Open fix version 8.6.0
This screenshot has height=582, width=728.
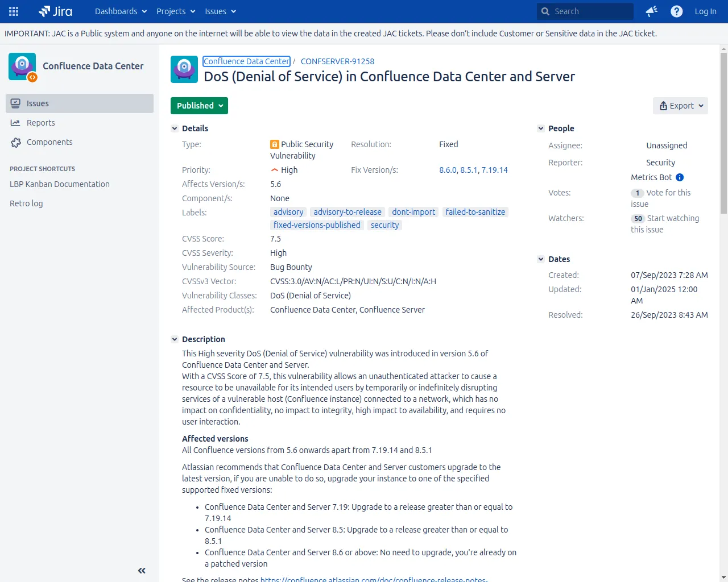(x=448, y=170)
